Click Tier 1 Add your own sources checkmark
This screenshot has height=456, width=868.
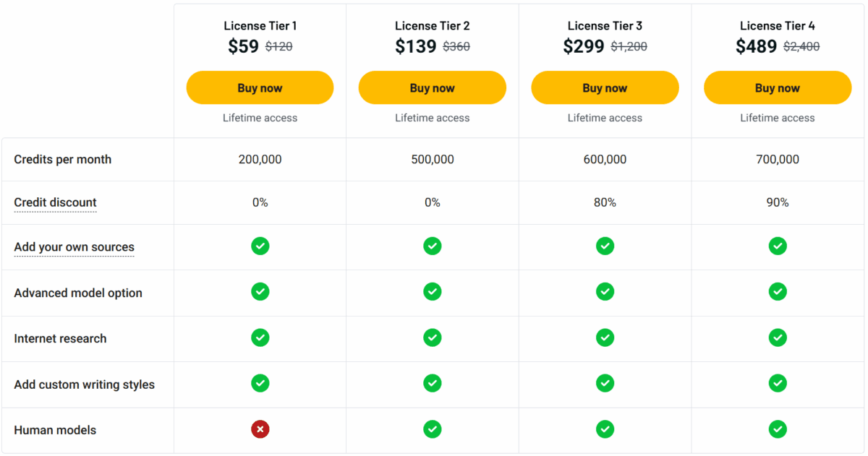[x=260, y=246]
